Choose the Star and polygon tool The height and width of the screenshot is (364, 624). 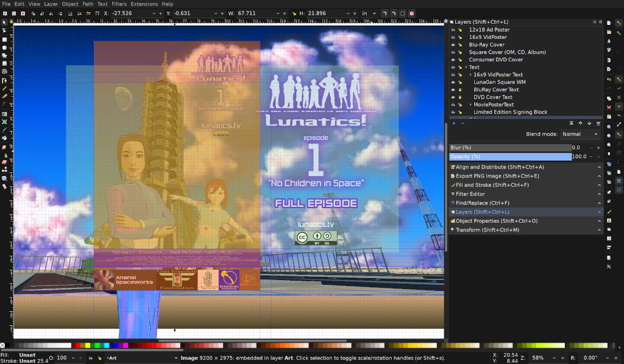point(4,55)
